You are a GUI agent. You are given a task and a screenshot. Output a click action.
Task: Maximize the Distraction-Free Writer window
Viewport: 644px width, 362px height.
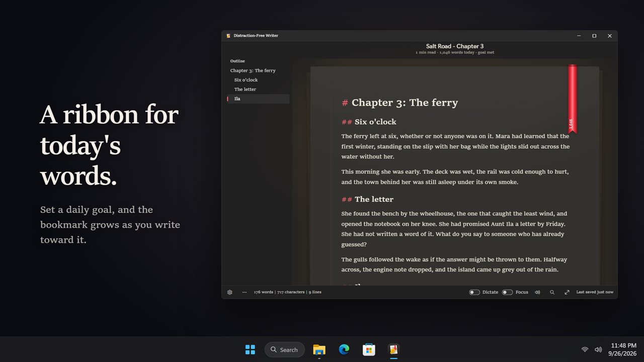pyautogui.click(x=594, y=36)
